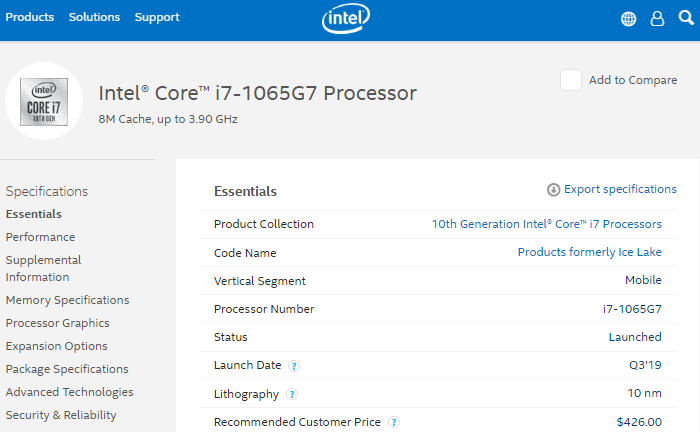Open the Solutions menu
This screenshot has width=700, height=432.
94,17
